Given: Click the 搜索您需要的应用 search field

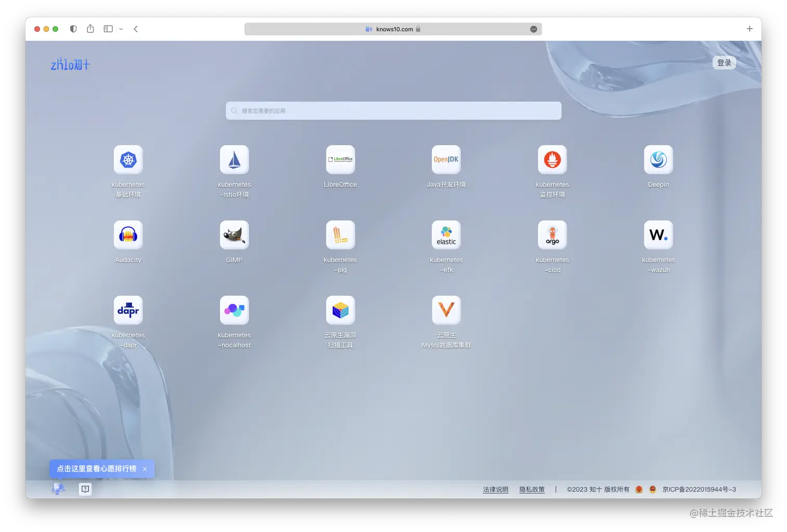Looking at the screenshot, I should pyautogui.click(x=393, y=111).
